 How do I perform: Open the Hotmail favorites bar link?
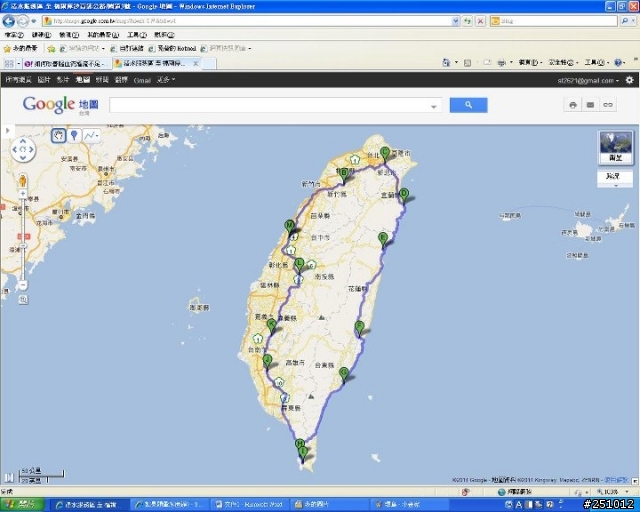pos(172,48)
